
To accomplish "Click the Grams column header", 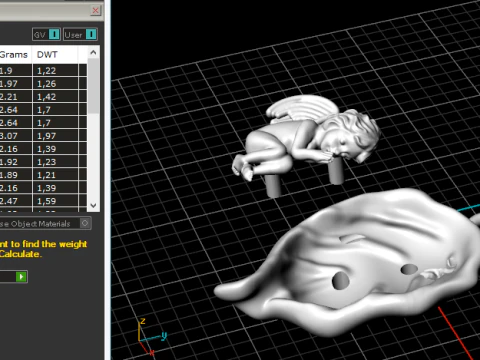I will [16, 54].
